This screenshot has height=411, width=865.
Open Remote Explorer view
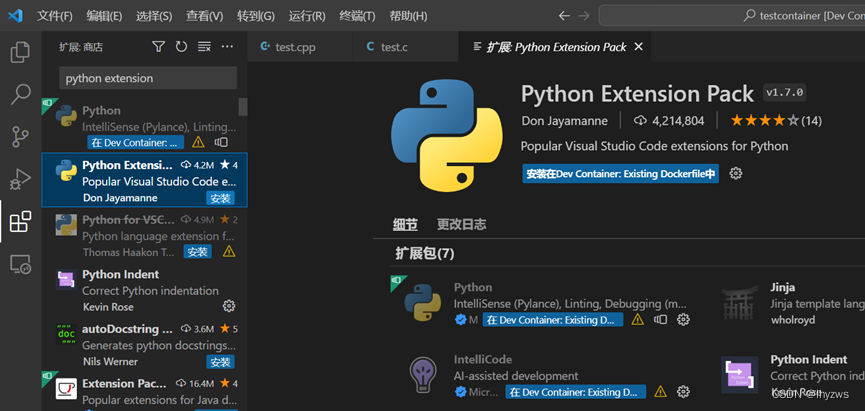point(20,264)
